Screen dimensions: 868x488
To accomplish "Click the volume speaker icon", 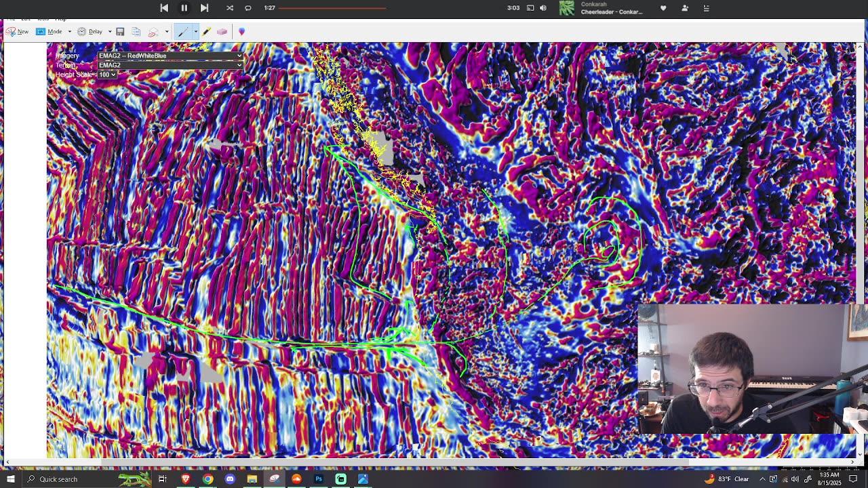I will coord(543,7).
